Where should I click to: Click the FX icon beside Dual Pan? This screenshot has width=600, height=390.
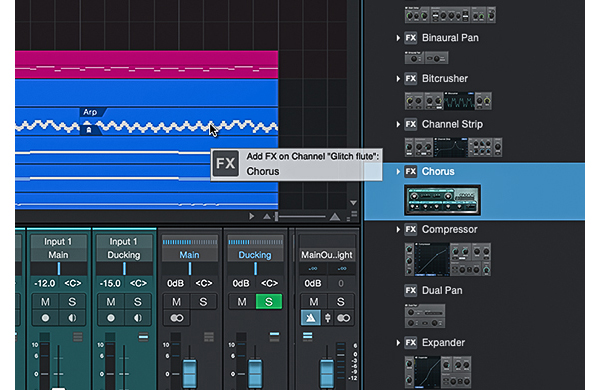click(x=411, y=290)
